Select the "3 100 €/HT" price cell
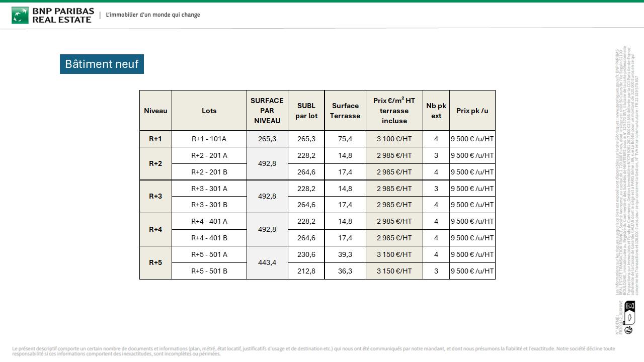Image resolution: width=644 pixels, height=362 pixels. (394, 139)
